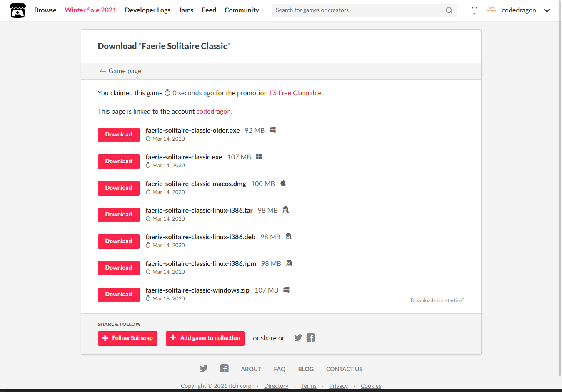Screen dimensions: 562x392
Task: Download faerie-solitaire-classic.exe
Action: 119,161
